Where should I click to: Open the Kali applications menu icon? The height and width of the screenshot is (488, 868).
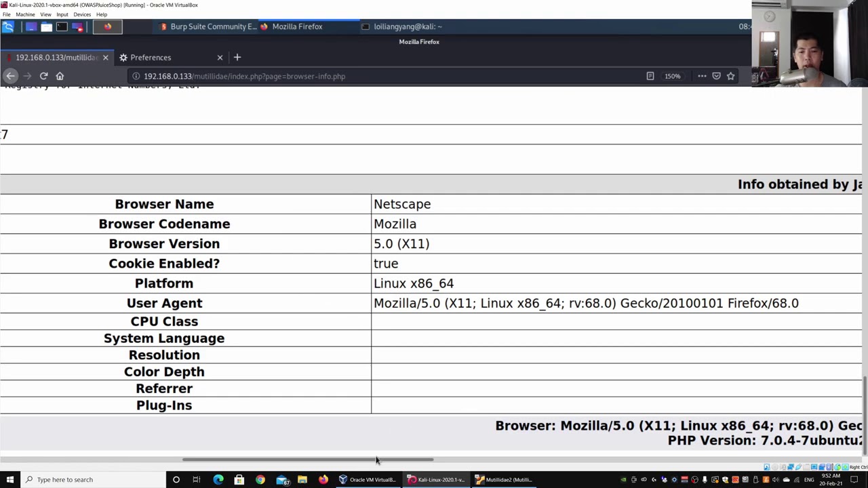point(8,26)
